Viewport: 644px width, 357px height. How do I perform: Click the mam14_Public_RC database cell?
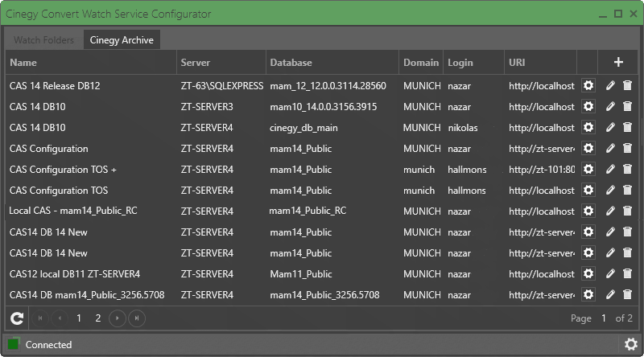[308, 211]
